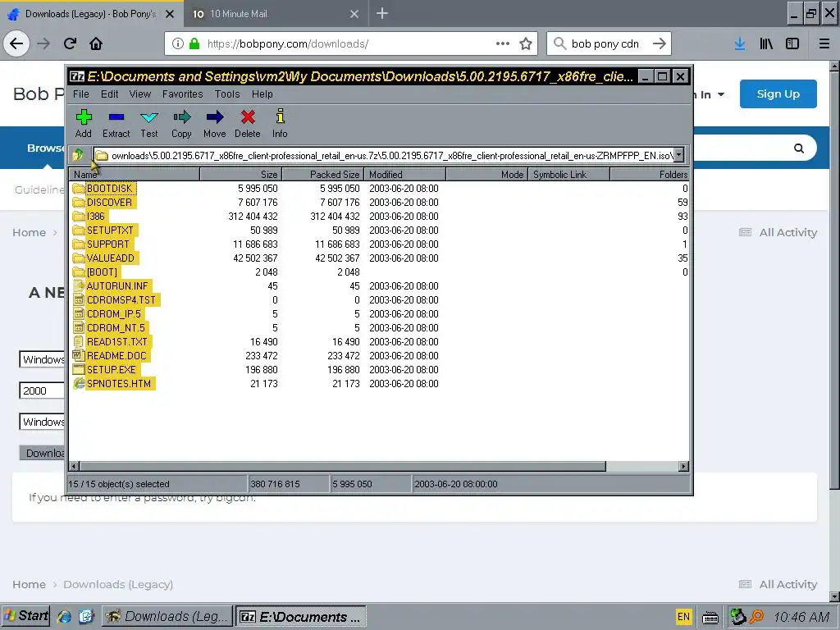840x630 pixels.
Task: Open the browser downloads panel
Action: [740, 44]
